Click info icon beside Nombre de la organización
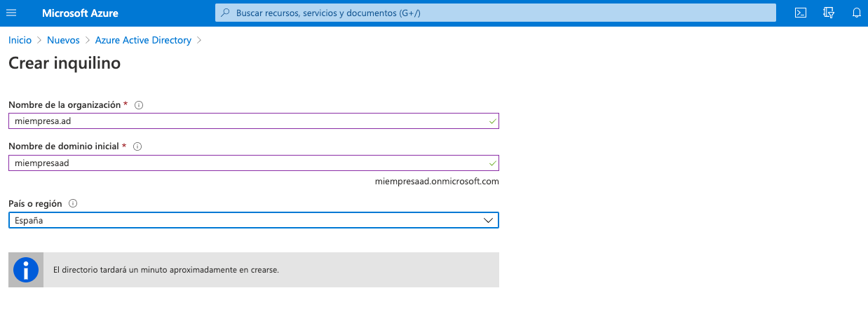This screenshot has height=328, width=868. (x=139, y=105)
